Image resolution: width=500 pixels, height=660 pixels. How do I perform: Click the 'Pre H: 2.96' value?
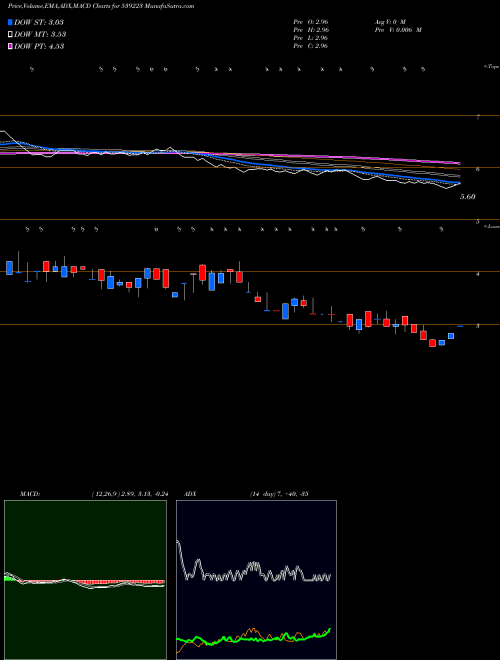click(x=311, y=30)
